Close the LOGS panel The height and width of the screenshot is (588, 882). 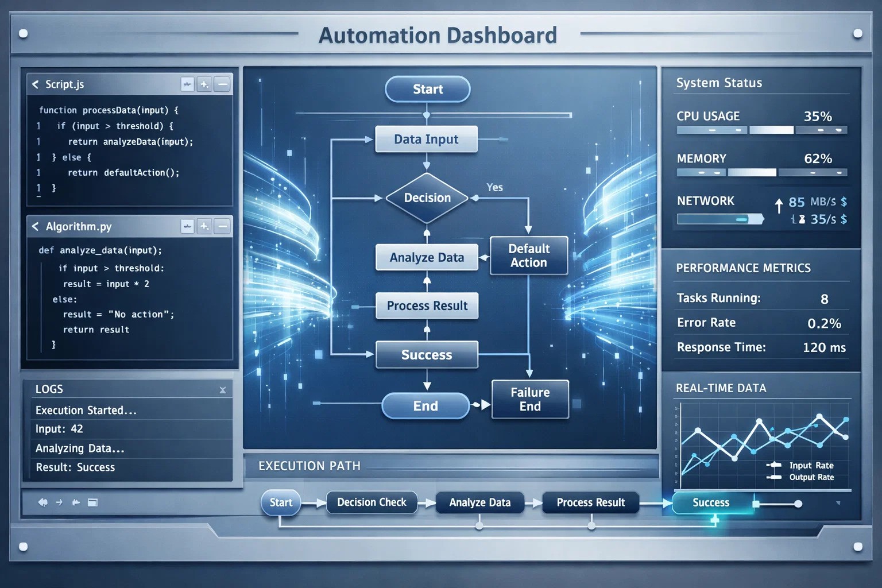tap(223, 390)
